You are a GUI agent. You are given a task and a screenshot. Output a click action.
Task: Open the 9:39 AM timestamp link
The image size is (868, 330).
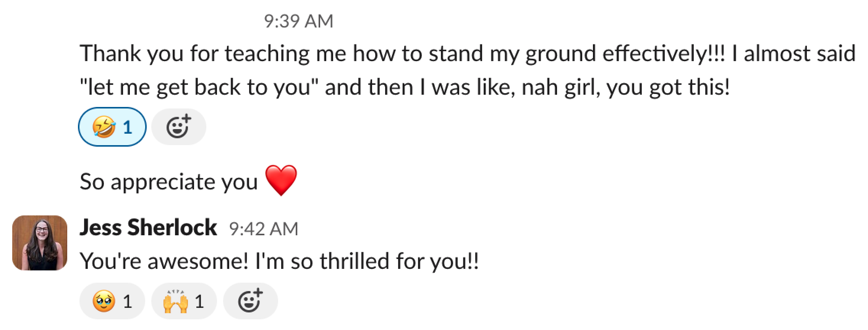tap(298, 21)
